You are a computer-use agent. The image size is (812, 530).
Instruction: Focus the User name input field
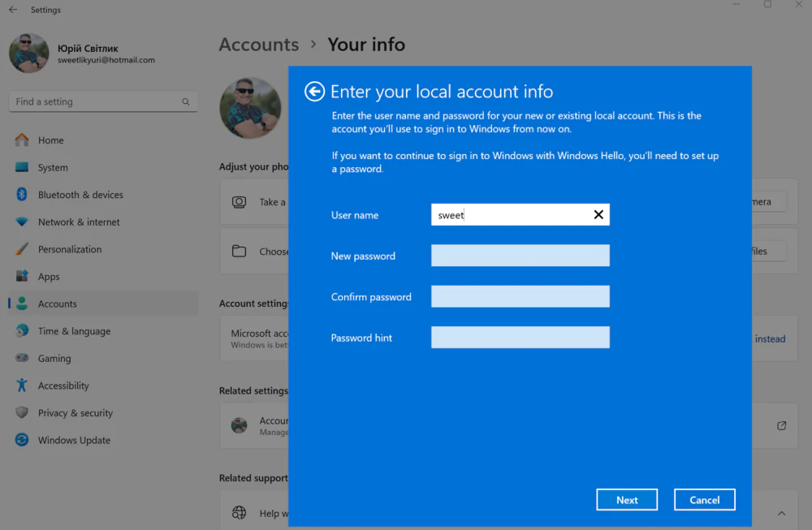(x=520, y=215)
